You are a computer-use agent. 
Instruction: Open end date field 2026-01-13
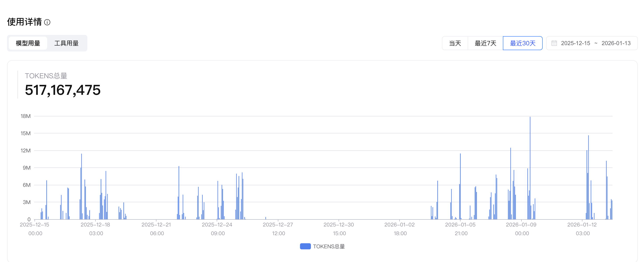(x=616, y=43)
